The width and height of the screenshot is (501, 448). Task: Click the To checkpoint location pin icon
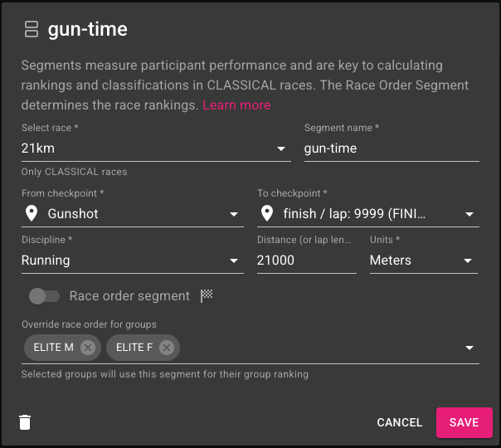point(267,213)
